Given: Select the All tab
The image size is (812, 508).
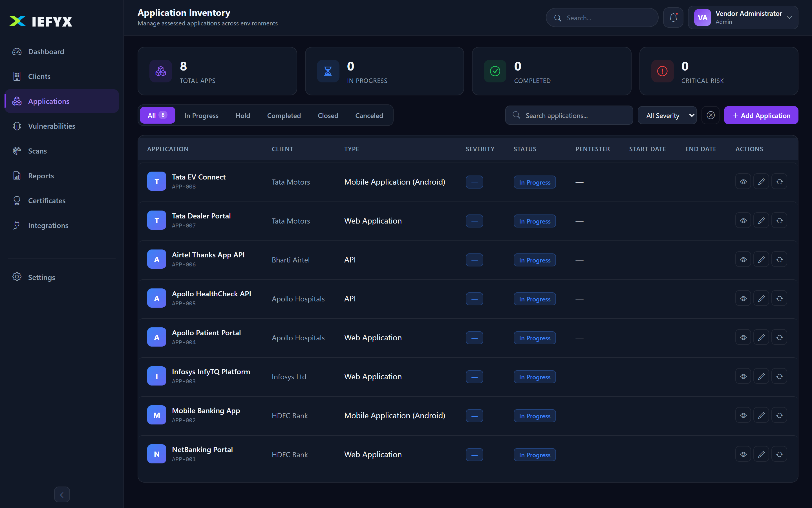Looking at the screenshot, I should [157, 115].
